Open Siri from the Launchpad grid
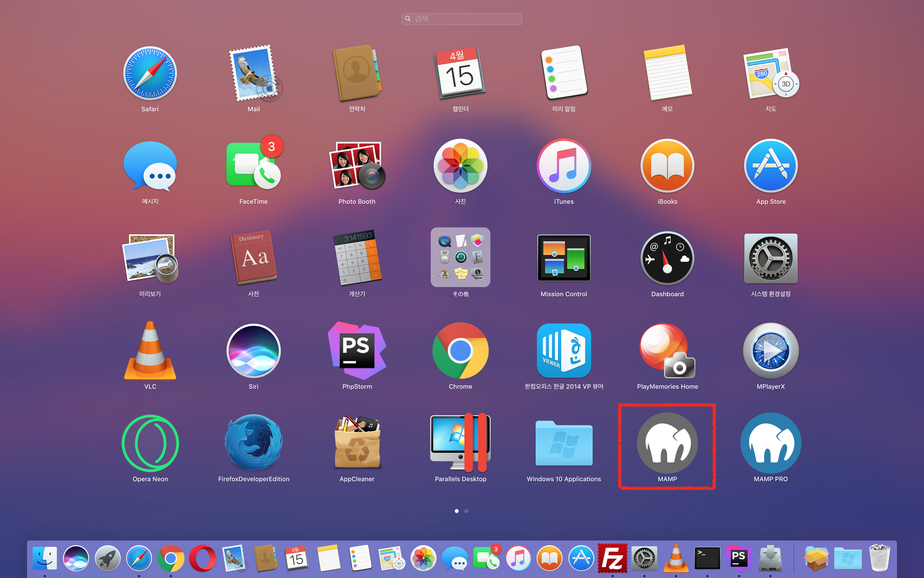The image size is (924, 578). (254, 351)
